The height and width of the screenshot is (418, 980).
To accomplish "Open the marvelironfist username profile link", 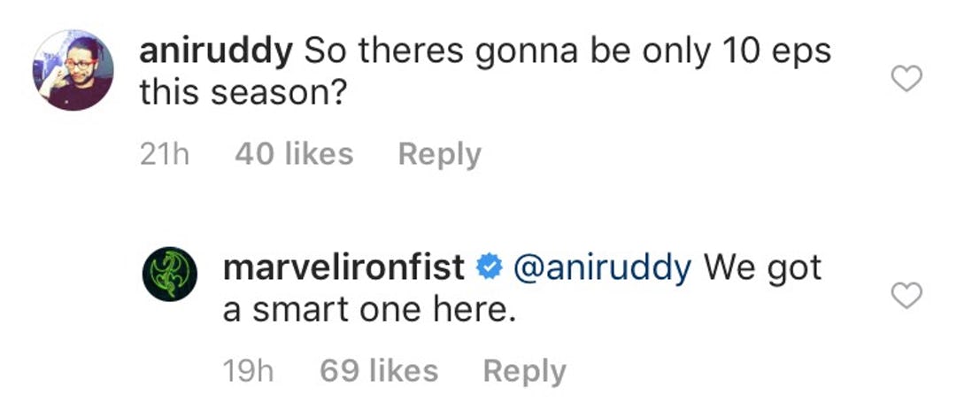I will 343,267.
